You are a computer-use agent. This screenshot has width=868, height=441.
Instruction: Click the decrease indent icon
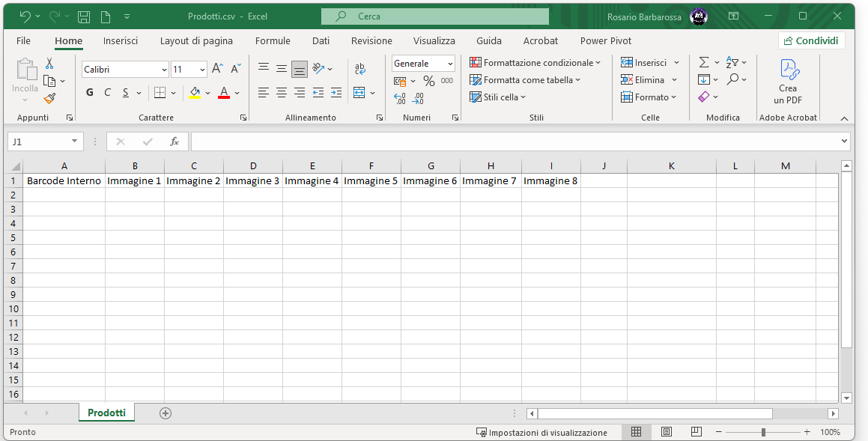318,92
